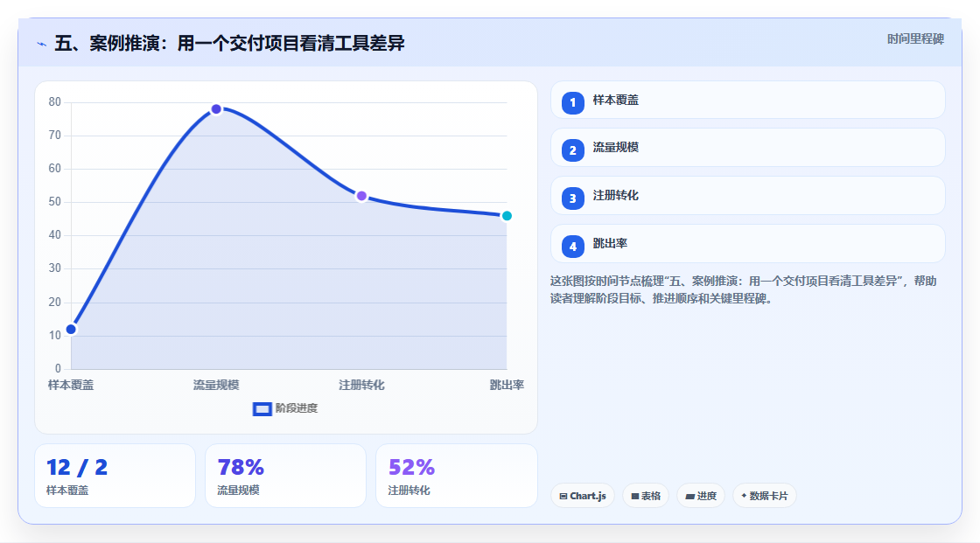This screenshot has height=543, width=980.
Task: Click the numbered badge 3 for 注册转化
Action: [x=572, y=198]
